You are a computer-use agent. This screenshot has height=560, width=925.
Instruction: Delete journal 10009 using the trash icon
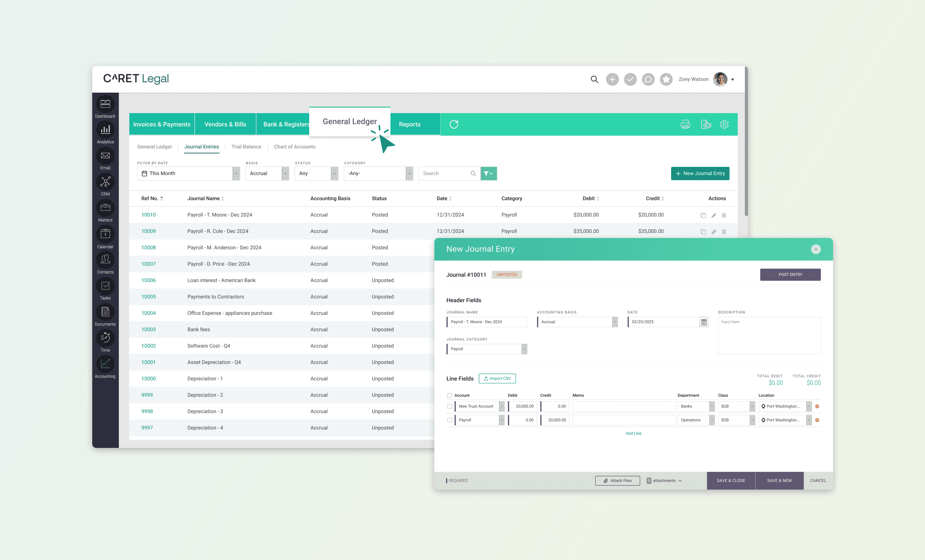point(724,232)
